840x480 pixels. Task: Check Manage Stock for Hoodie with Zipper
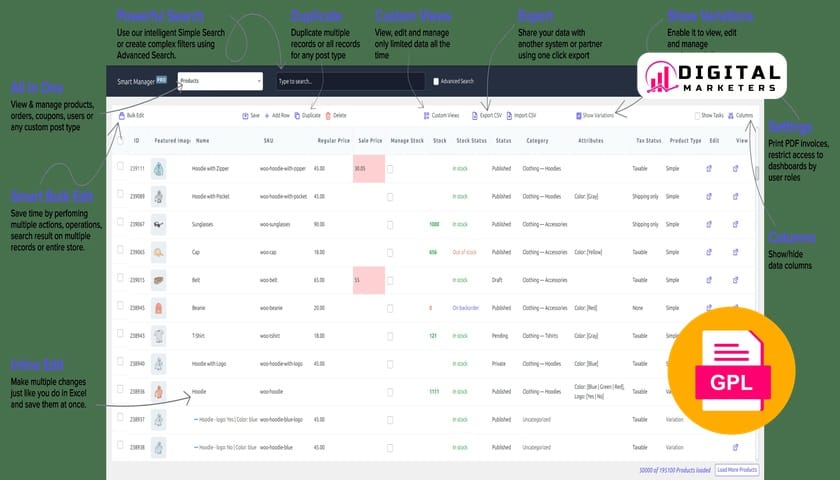(390, 169)
